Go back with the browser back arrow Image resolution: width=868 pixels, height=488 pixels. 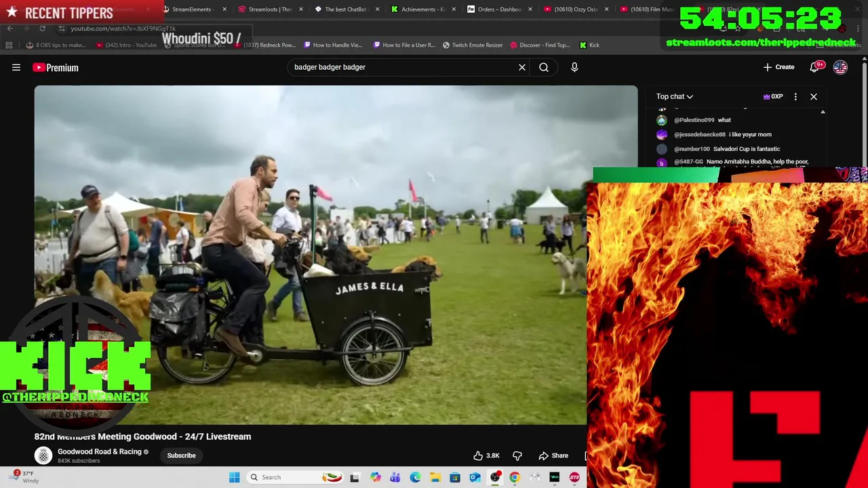pos(9,28)
